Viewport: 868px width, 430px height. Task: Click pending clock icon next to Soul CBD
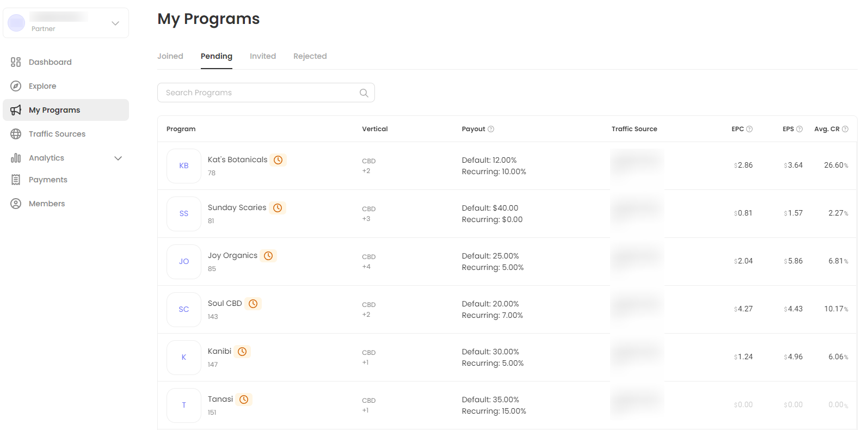point(253,304)
